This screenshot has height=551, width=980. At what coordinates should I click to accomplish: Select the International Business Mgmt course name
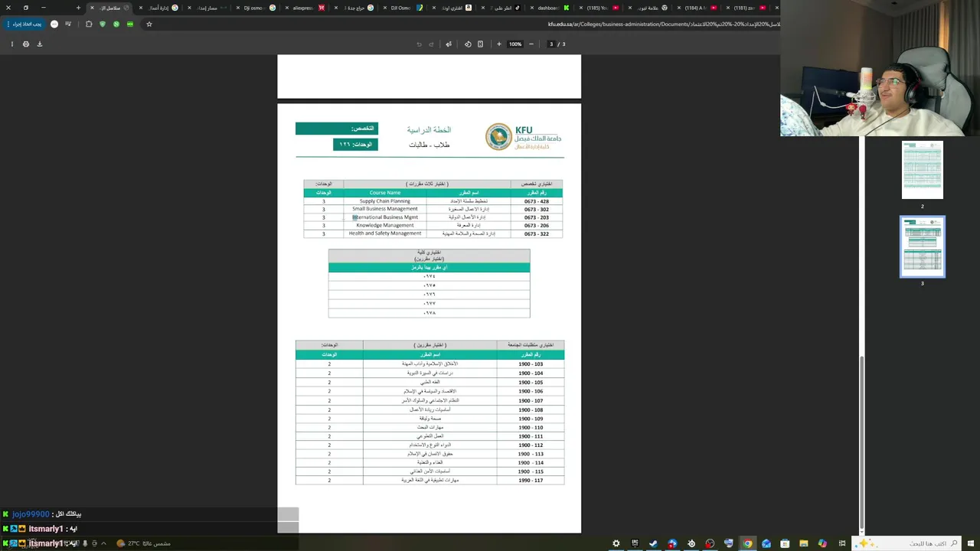pos(385,217)
